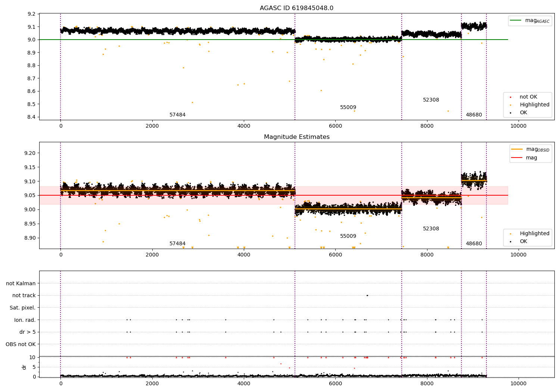The image size is (560, 392).
Task: Click obsid label 52308 in top plot
Action: pos(431,100)
